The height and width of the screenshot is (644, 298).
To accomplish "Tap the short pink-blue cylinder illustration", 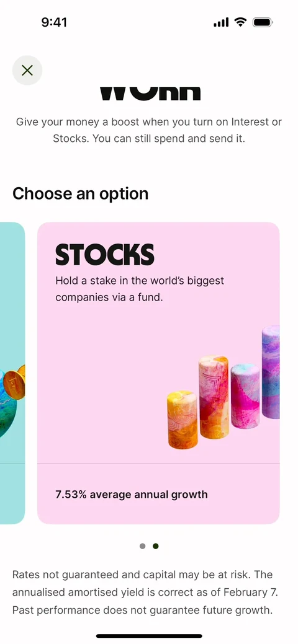I will click(x=245, y=396).
